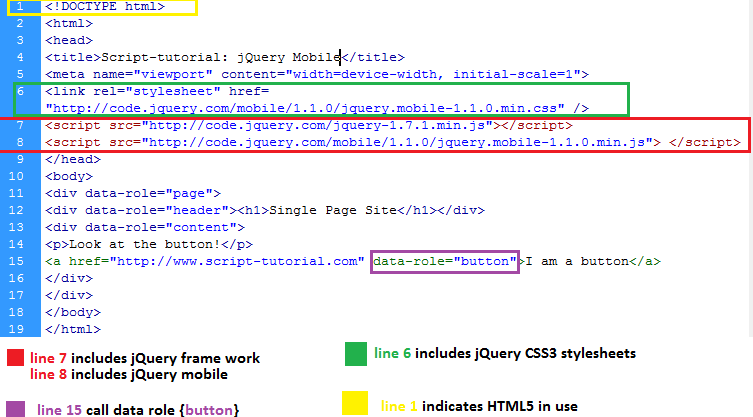Click the div data-role="content" line

point(145,227)
